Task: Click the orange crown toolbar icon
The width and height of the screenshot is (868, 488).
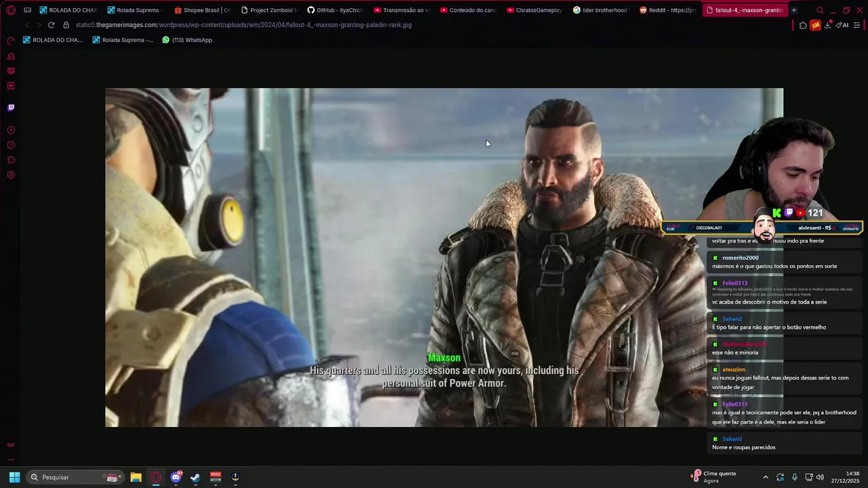Action: click(815, 25)
